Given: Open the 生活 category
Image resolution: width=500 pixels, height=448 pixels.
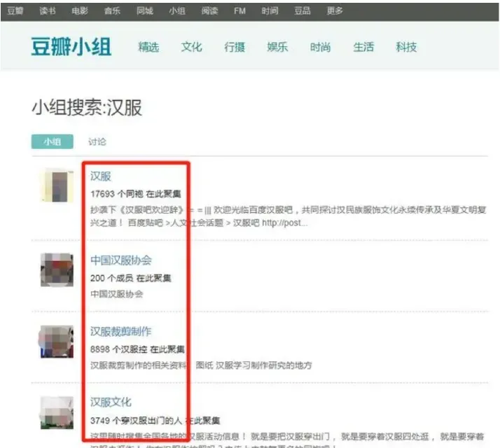Looking at the screenshot, I should click(x=363, y=47).
